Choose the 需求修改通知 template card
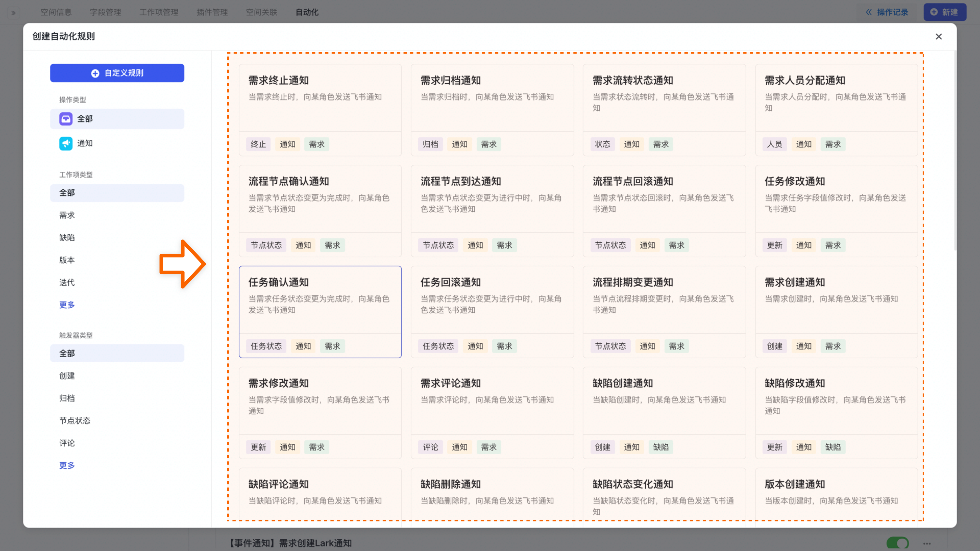Image resolution: width=980 pixels, height=551 pixels. pyautogui.click(x=320, y=413)
